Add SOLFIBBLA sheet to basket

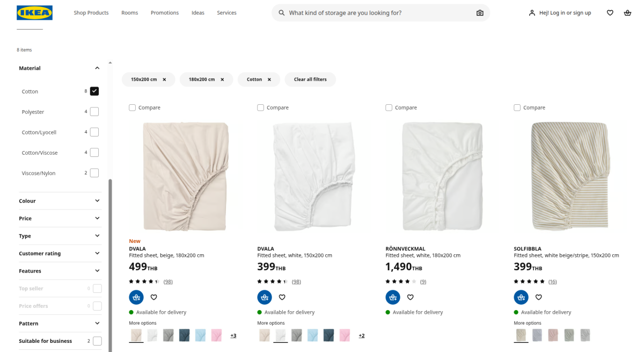(x=521, y=297)
